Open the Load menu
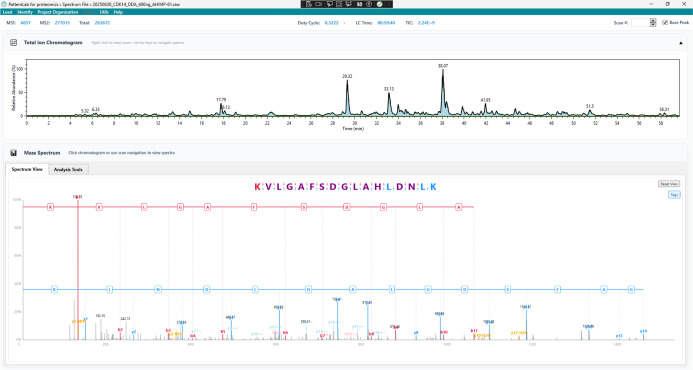Viewport: 693px width, 370px height. (8, 12)
